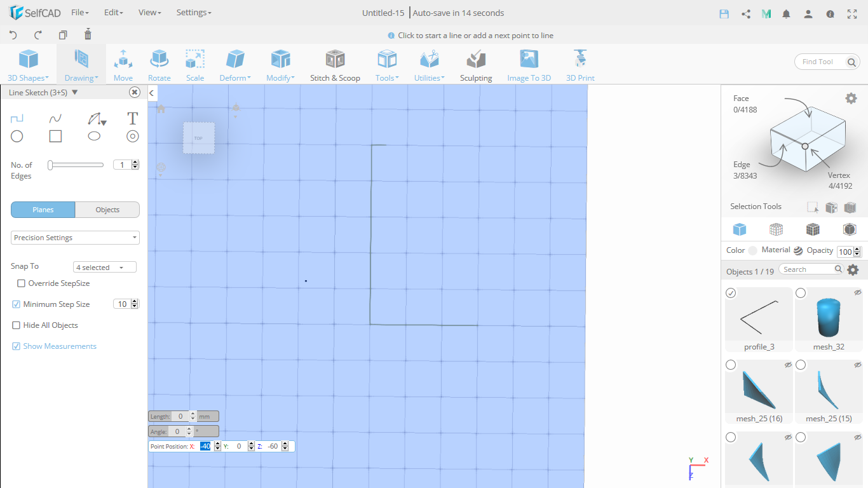
Task: Click the No. of Edges slider
Action: tap(76, 165)
